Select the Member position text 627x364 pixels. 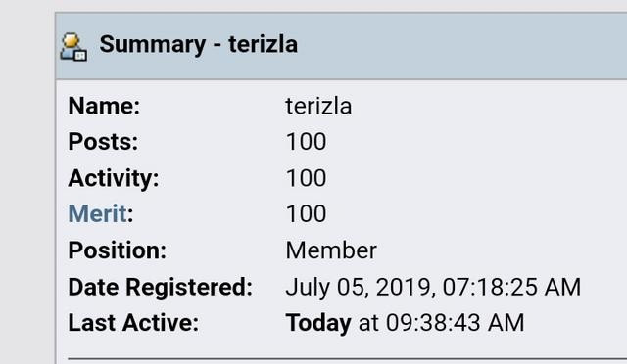pyautogui.click(x=331, y=250)
